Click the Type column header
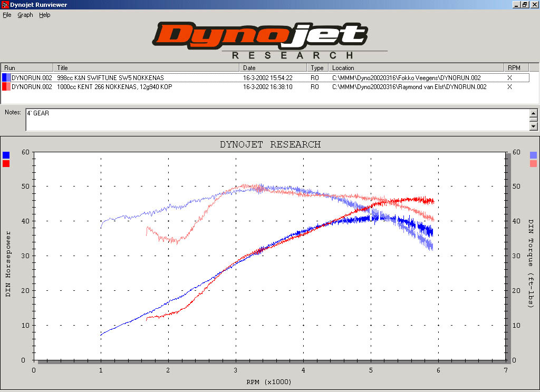Image resolution: width=540 pixels, height=392 pixels. pos(317,67)
